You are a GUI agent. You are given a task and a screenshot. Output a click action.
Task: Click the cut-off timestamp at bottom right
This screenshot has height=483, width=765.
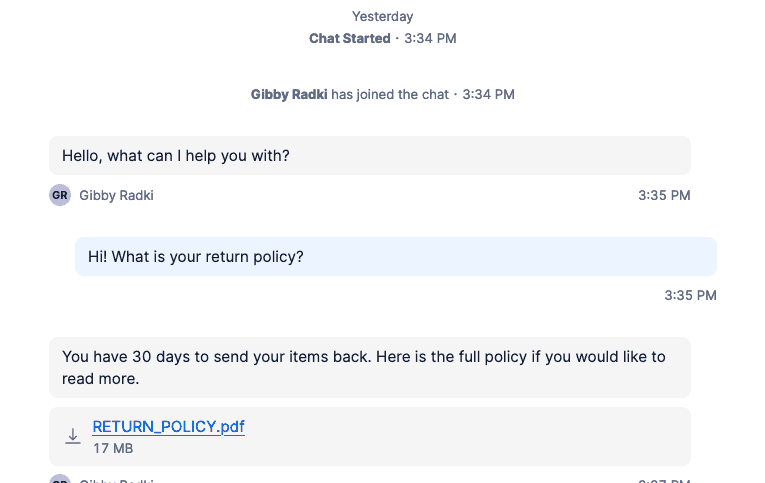pyautogui.click(x=664, y=481)
